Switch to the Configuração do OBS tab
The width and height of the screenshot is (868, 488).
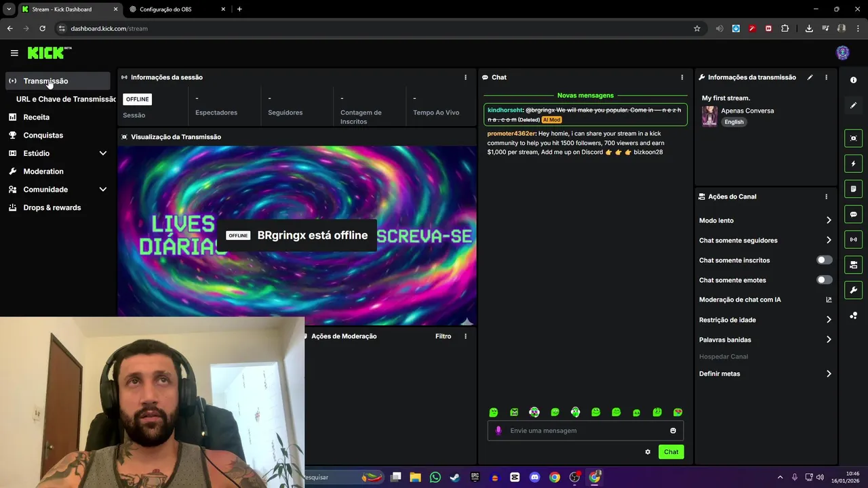[176, 9]
